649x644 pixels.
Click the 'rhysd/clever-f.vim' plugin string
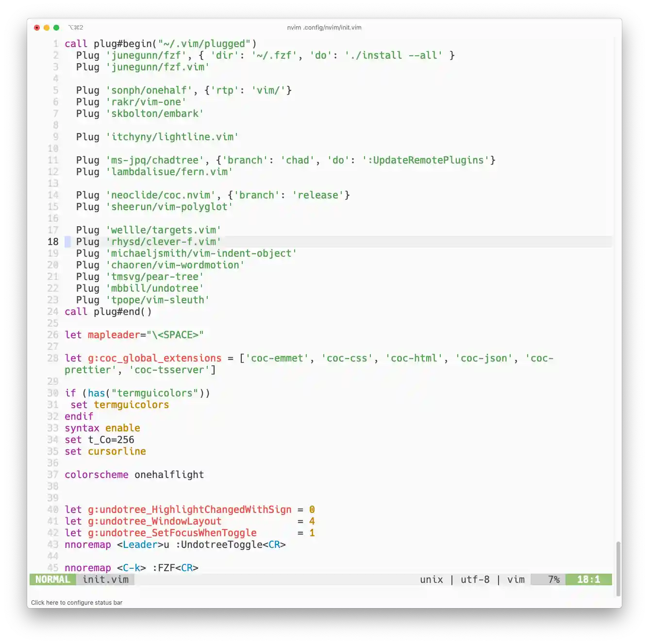coord(164,242)
